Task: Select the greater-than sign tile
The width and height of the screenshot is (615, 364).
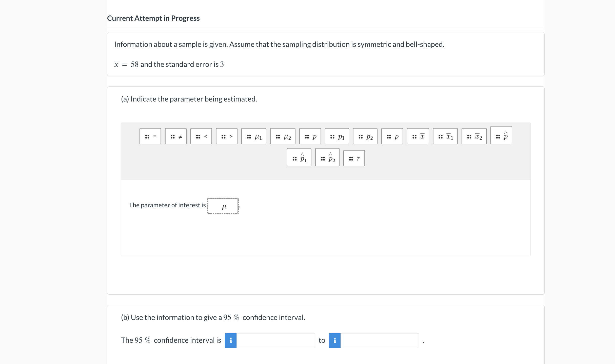Action: coord(226,136)
